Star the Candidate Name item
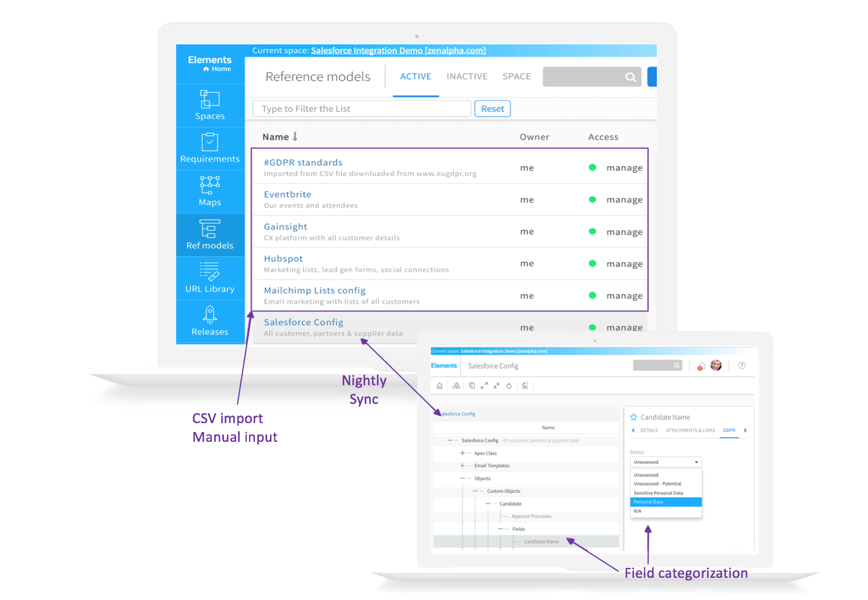868x600 pixels. (x=633, y=417)
